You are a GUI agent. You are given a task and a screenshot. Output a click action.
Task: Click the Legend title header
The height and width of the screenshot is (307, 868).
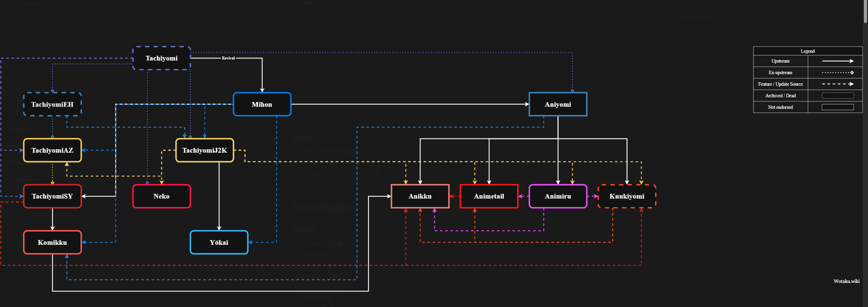(808, 51)
